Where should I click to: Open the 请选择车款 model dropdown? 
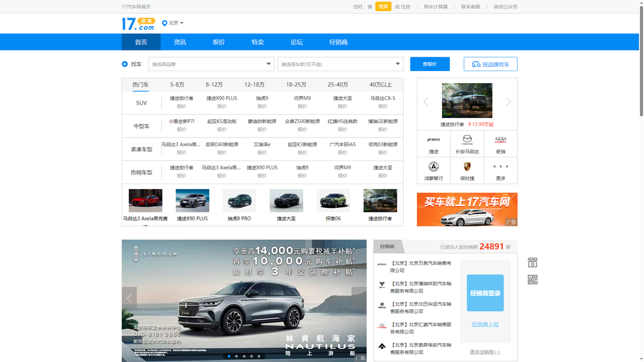click(x=340, y=64)
